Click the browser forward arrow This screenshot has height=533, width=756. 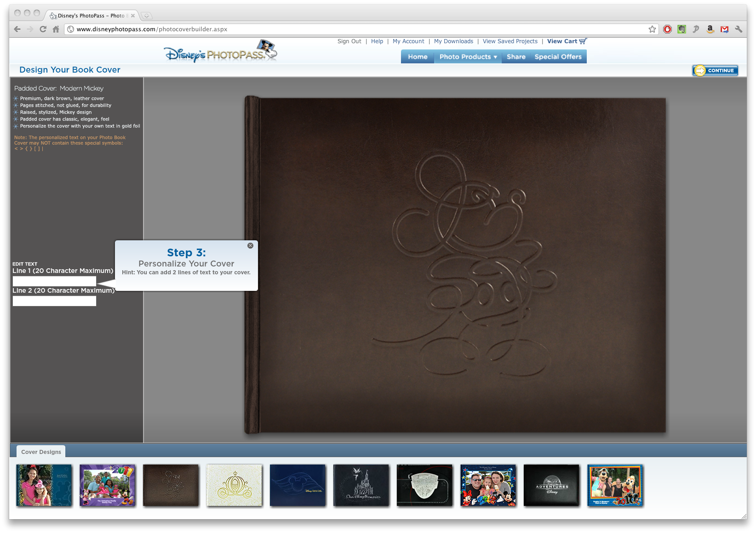(30, 29)
